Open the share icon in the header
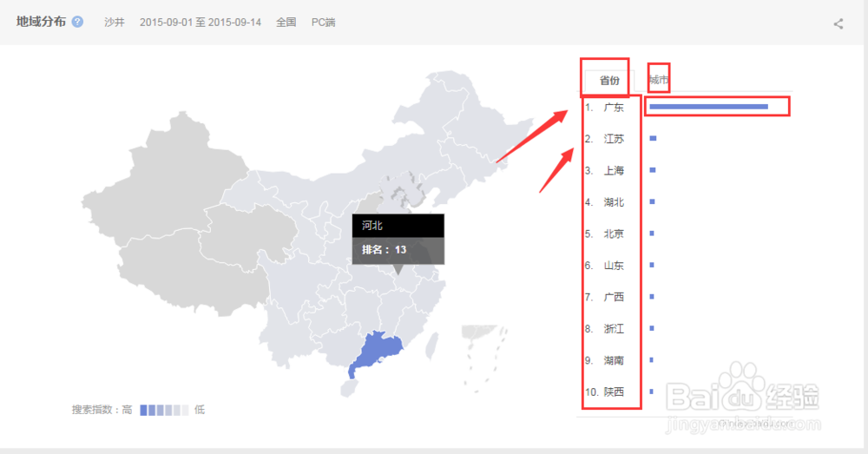Viewport: 868px width, 454px height. [838, 23]
